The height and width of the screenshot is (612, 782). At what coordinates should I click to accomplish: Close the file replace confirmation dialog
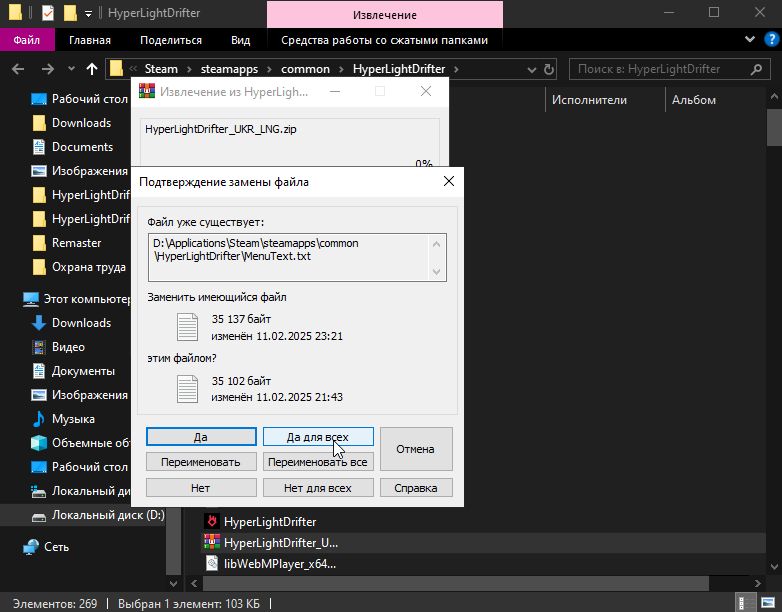[449, 181]
